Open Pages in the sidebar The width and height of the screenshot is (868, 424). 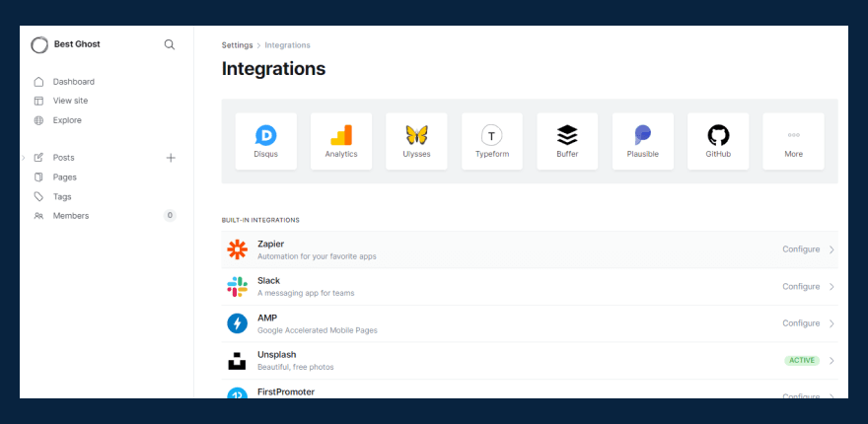[65, 177]
